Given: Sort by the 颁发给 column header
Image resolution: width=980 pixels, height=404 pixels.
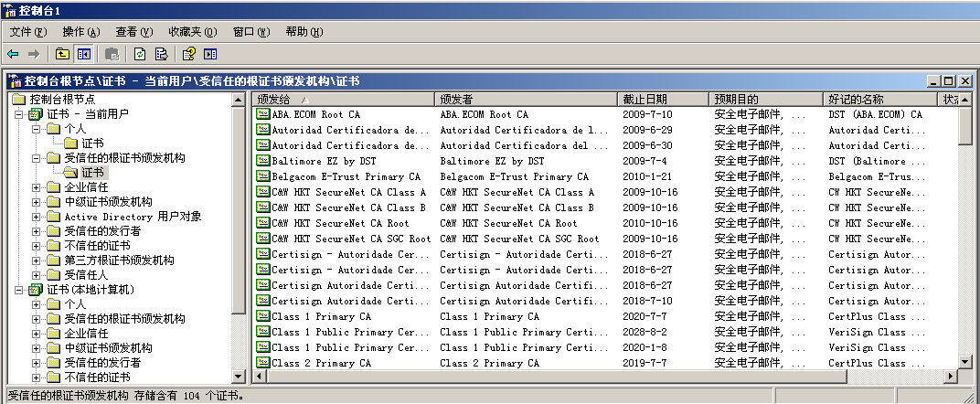Looking at the screenshot, I should point(344,100).
